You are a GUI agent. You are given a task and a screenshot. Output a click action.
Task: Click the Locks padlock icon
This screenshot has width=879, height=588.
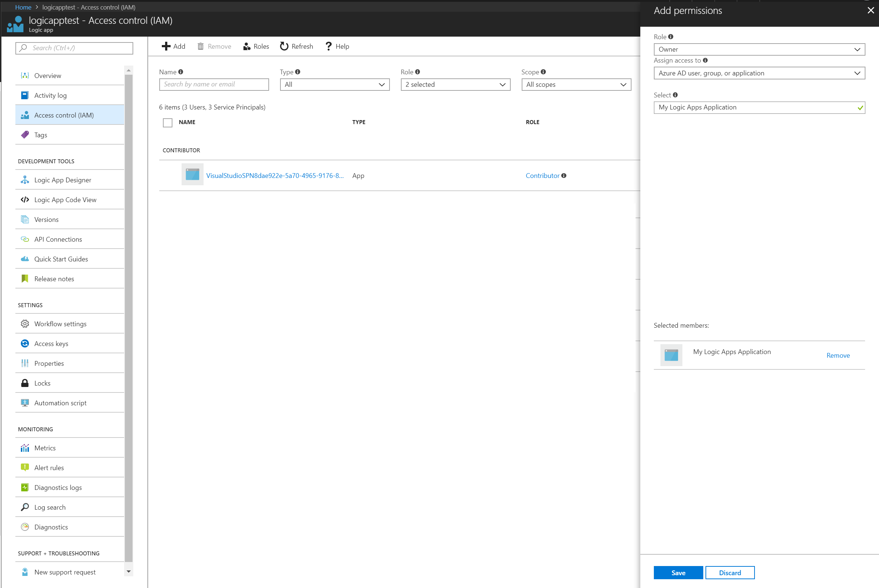[25, 383]
